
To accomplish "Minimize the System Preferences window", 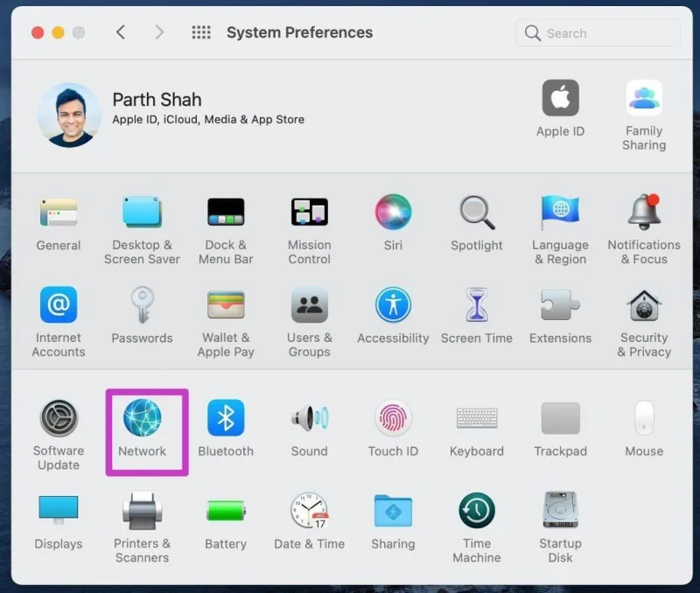I will [58, 32].
